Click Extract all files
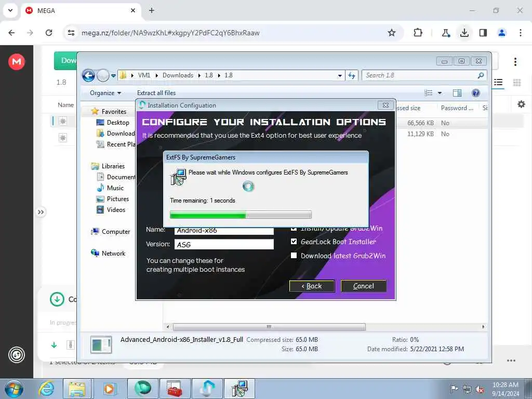This screenshot has height=399, width=532. pos(156,93)
